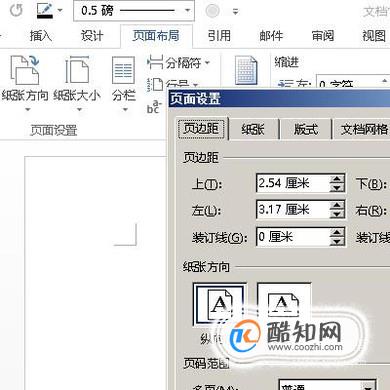Open the 纸张大小 paper size icon
390x390 pixels.
point(77,70)
